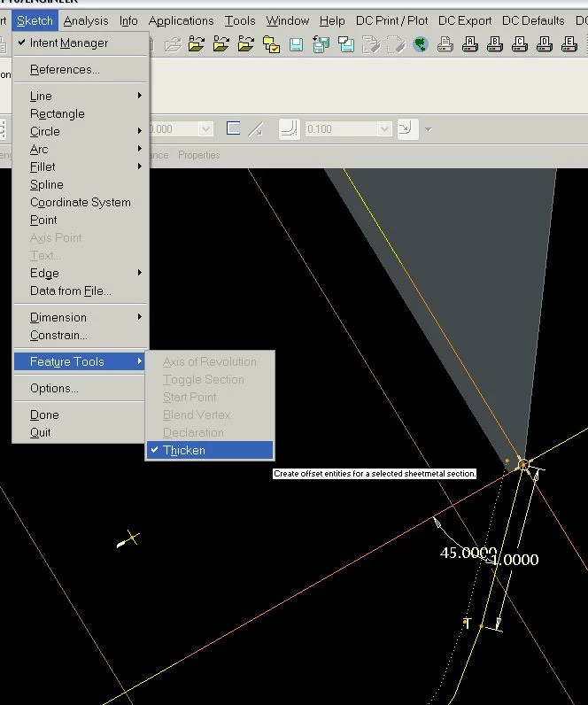This screenshot has width=588, height=705.
Task: Open the Analysis menu
Action: coord(85,20)
